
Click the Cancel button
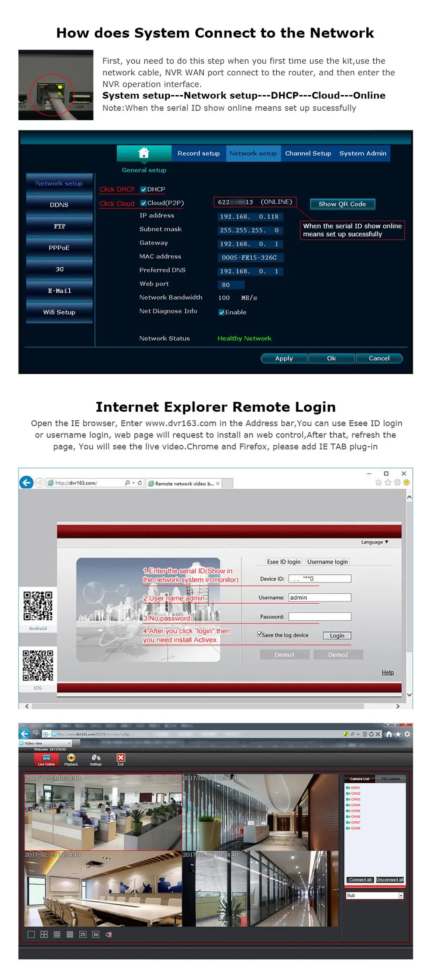pos(379,358)
